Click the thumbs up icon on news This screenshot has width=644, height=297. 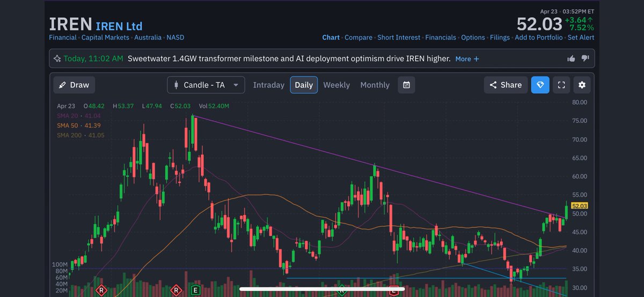(572, 58)
